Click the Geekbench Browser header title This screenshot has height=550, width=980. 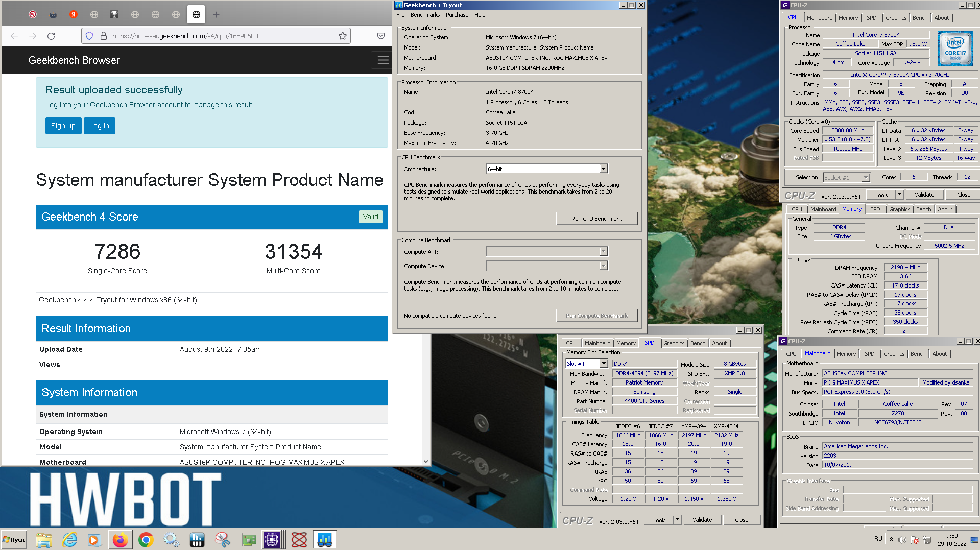[x=74, y=60]
